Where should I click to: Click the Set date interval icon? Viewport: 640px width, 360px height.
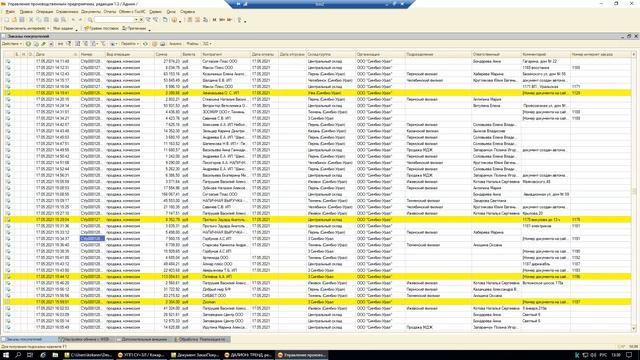point(60,44)
